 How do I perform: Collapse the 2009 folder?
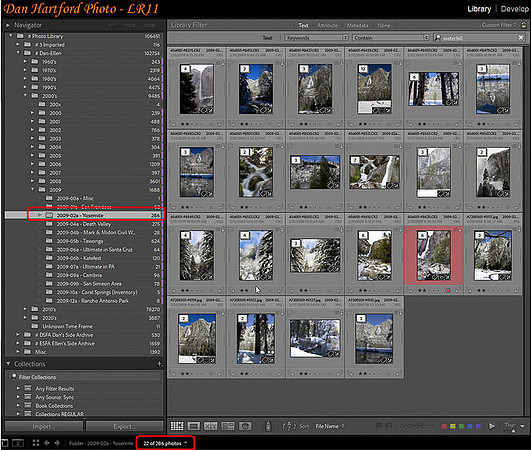[x=33, y=189]
